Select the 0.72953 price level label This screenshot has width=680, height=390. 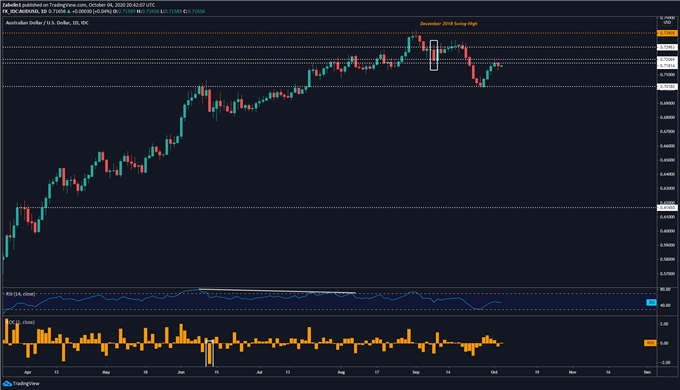click(x=667, y=47)
